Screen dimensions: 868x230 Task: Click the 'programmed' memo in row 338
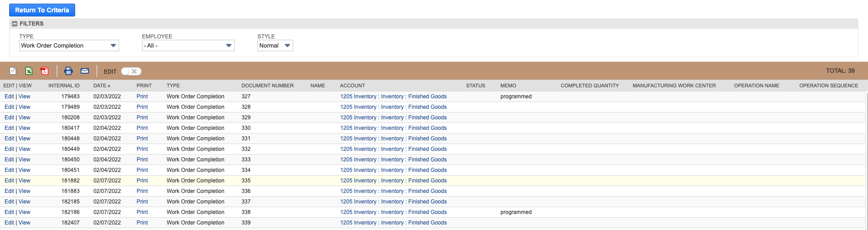(x=516, y=212)
